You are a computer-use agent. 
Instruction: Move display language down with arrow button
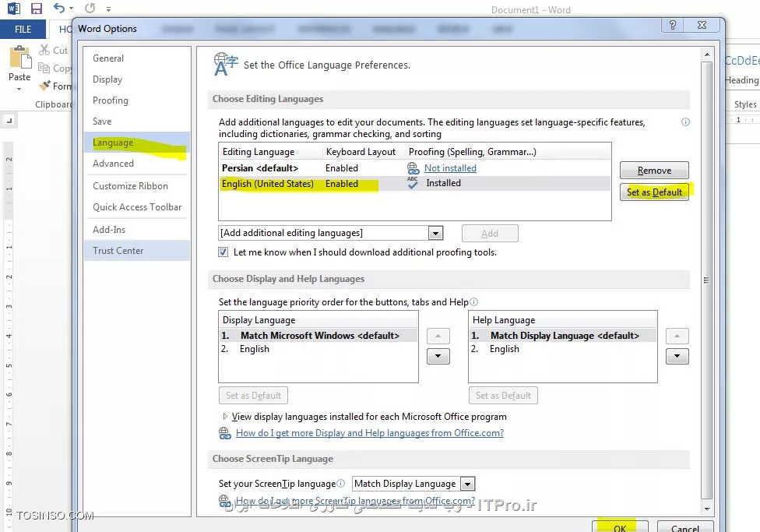[438, 357]
